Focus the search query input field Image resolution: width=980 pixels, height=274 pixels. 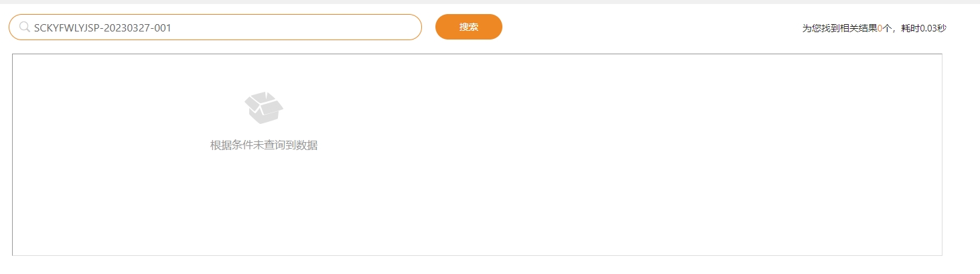(x=221, y=27)
